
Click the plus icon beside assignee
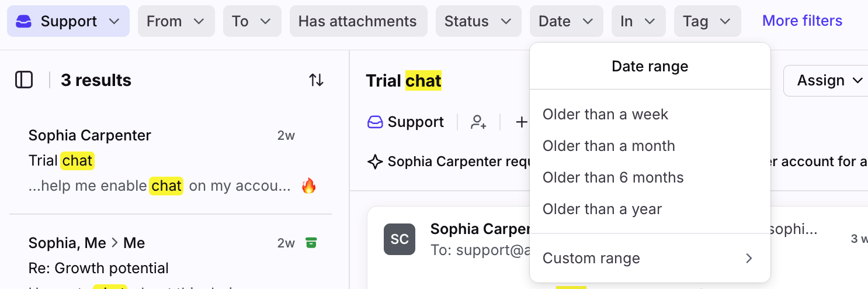pos(521,122)
